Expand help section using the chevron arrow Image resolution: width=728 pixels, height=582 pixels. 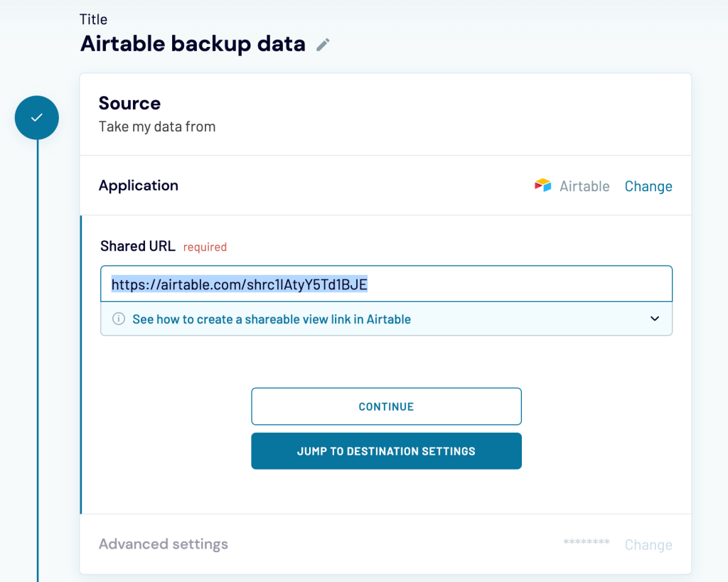click(x=655, y=319)
